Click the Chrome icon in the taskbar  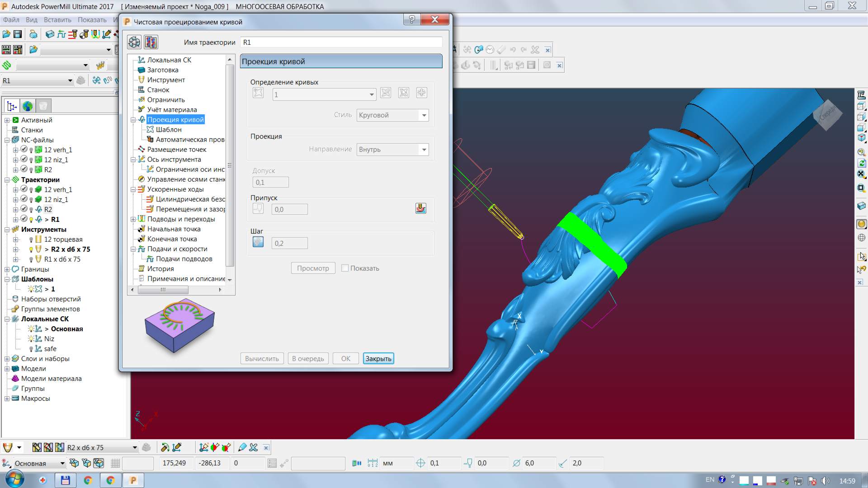(x=88, y=480)
